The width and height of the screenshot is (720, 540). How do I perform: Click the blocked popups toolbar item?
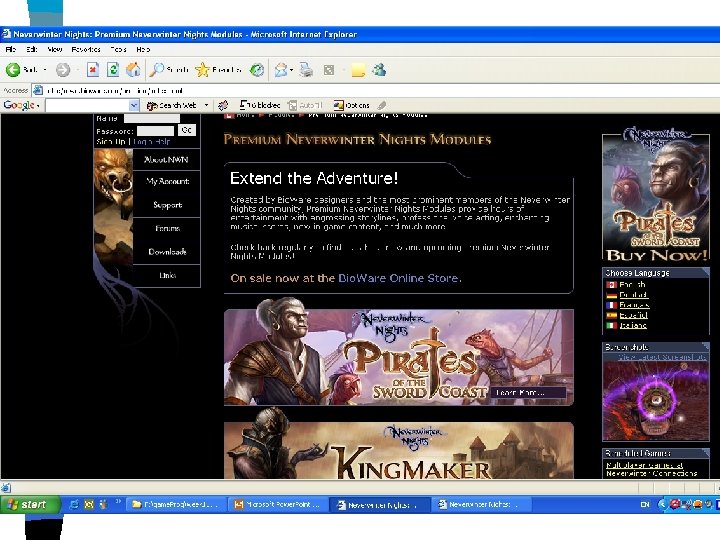click(260, 106)
